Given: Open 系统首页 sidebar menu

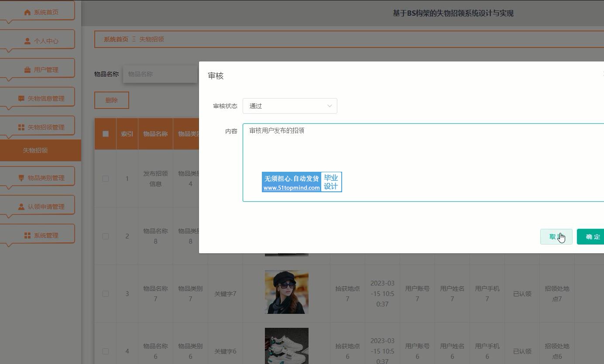Looking at the screenshot, I should point(38,11).
